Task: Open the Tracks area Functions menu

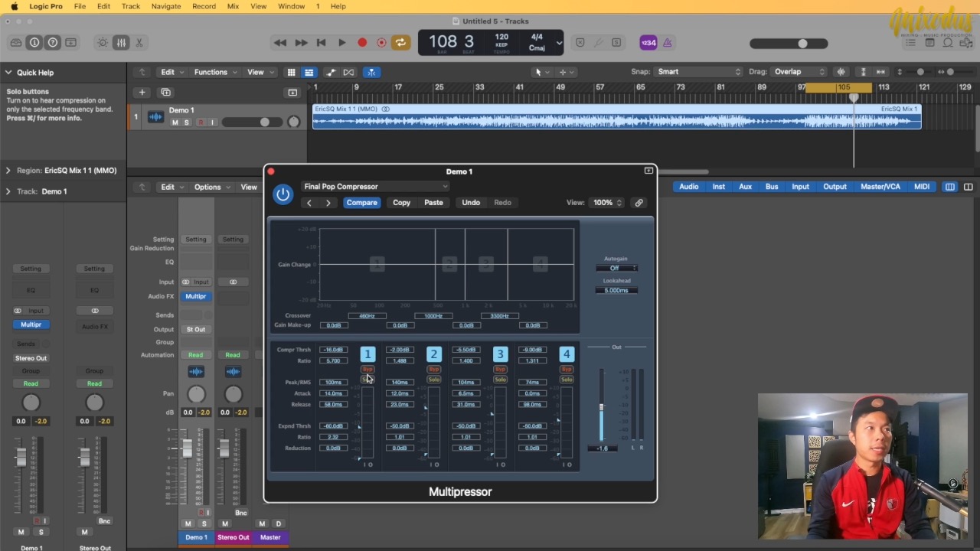Action: coord(214,72)
